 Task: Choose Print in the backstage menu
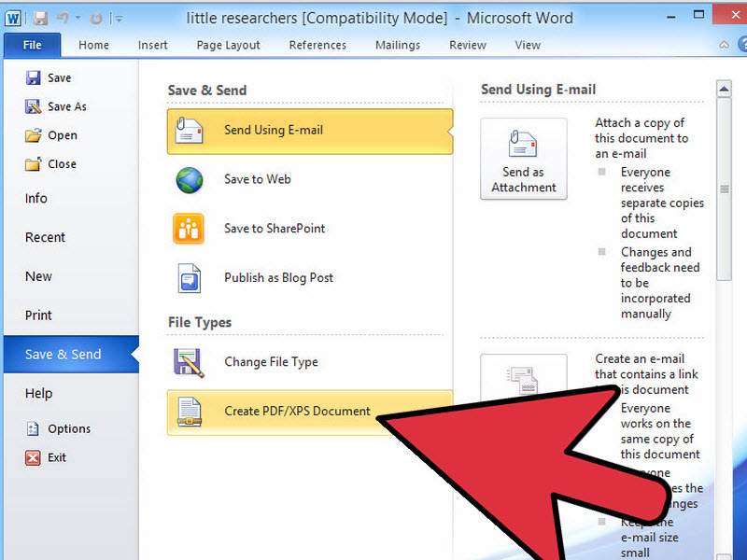coord(38,315)
